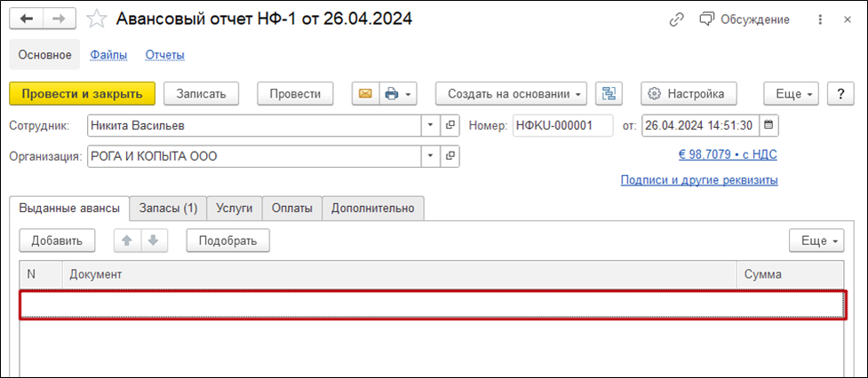
Task: Expand the Организация dropdown list
Action: 431,157
